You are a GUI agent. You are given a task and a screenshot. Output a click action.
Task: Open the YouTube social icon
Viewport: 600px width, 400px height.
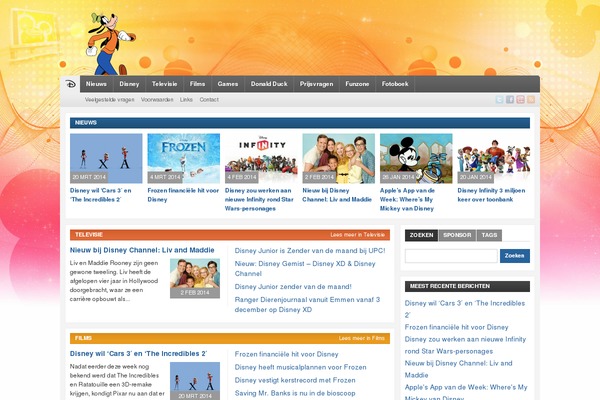coord(520,100)
